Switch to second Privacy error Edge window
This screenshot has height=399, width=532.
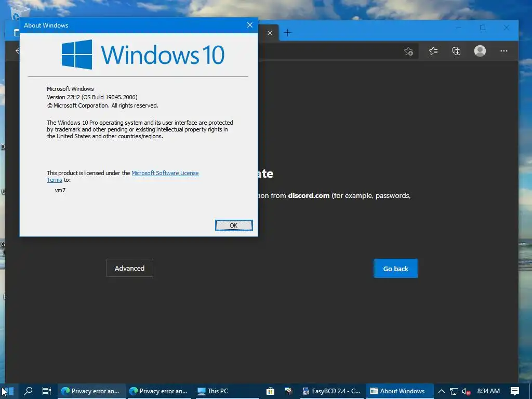click(159, 391)
